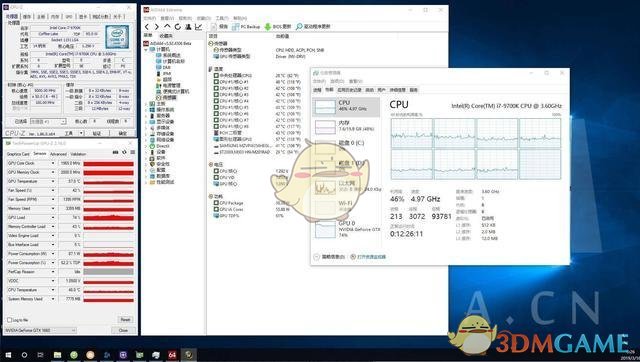Open AIDA64 graph toolbar icon
This screenshot has width=640, height=362.
pyautogui.click(x=198, y=27)
